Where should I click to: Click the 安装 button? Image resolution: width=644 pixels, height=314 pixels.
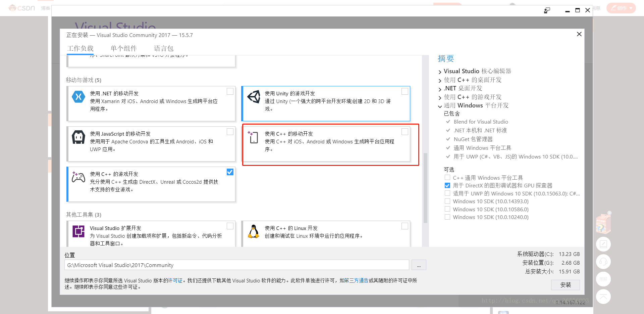click(x=566, y=285)
